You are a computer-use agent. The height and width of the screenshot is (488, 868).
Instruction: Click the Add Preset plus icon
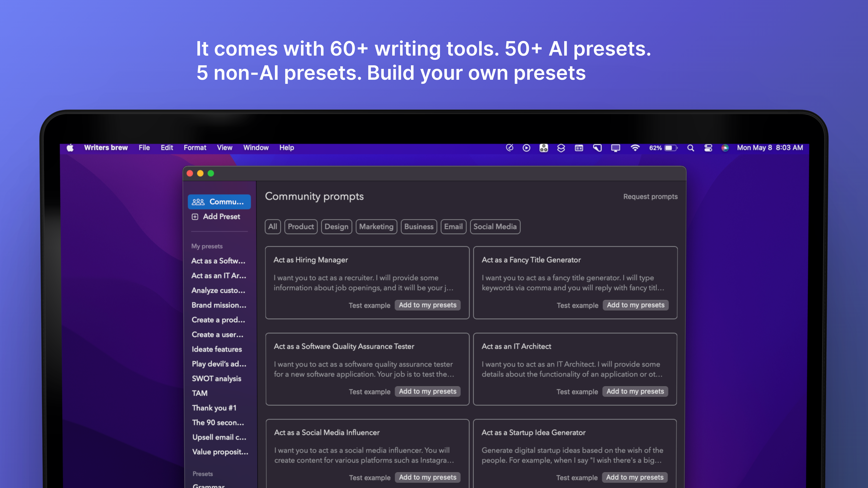(x=195, y=217)
